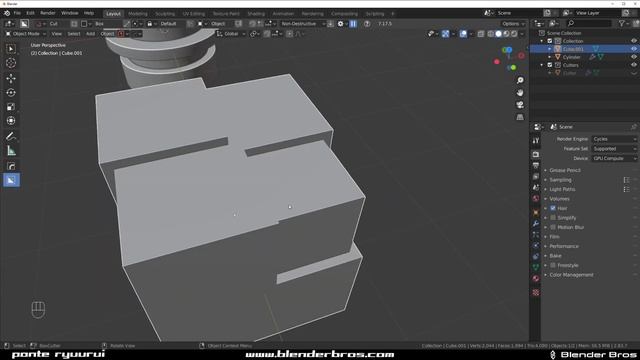Open the viewport Add menu
640x360 pixels.
click(x=90, y=34)
